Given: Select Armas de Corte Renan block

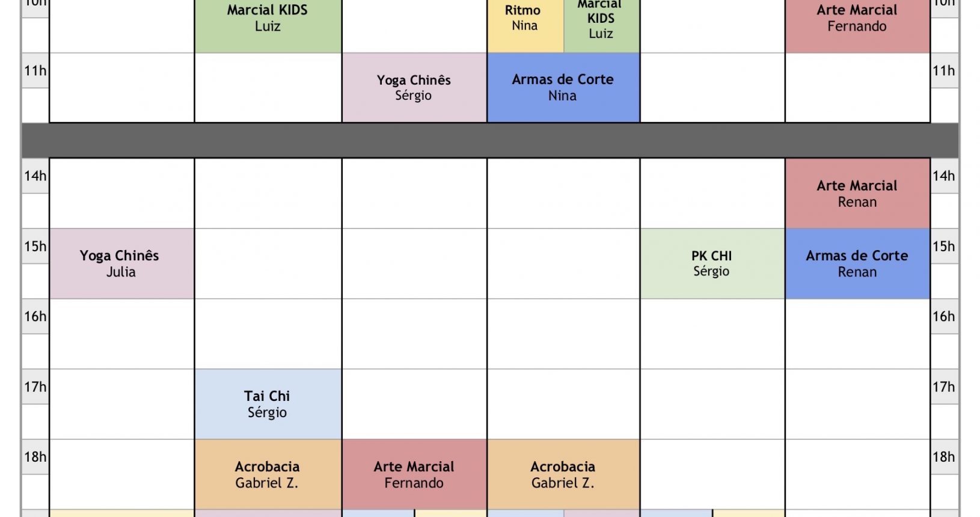Looking at the screenshot, I should pyautogui.click(x=857, y=263).
